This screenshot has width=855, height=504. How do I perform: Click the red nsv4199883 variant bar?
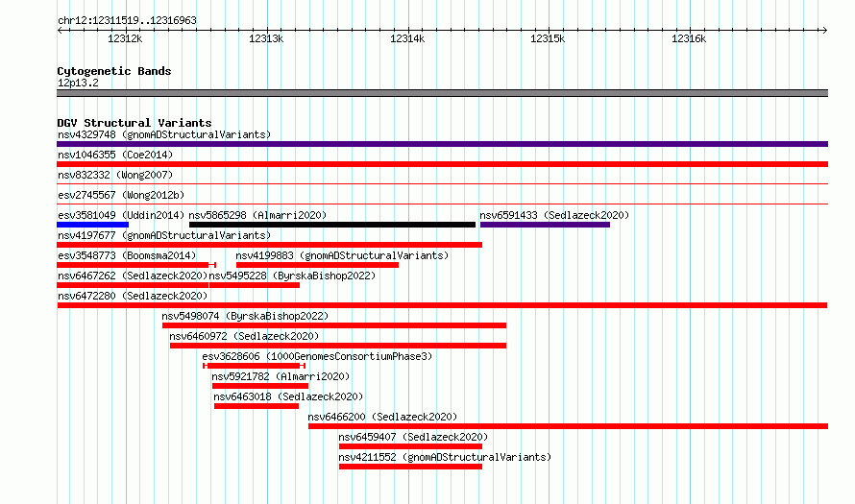(317, 265)
